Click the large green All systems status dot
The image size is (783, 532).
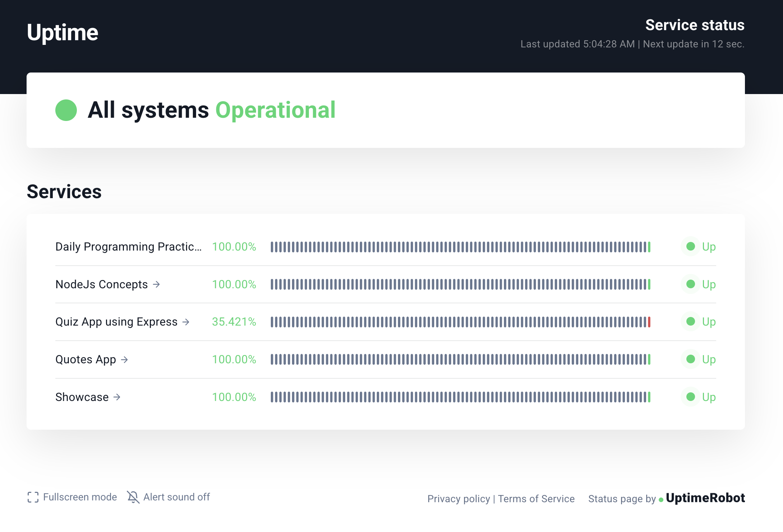coord(66,110)
